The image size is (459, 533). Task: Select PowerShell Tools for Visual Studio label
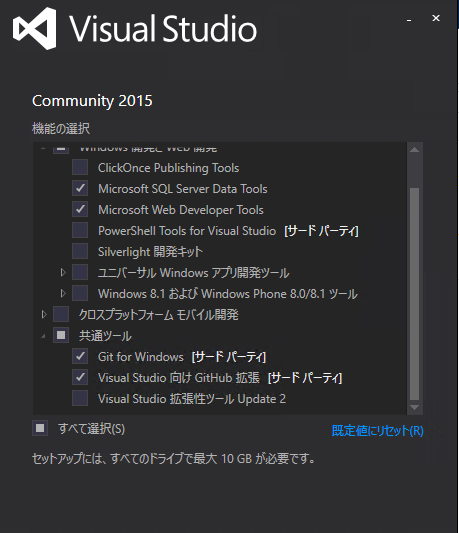click(187, 231)
